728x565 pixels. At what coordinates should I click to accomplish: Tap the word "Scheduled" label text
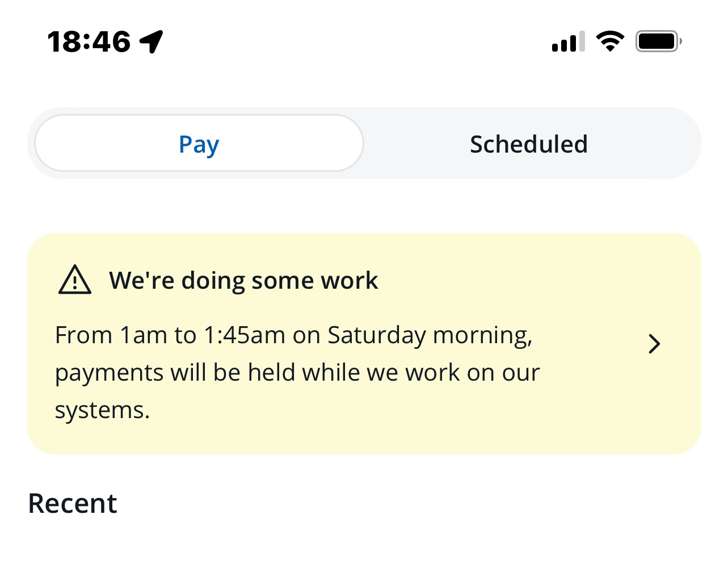[528, 144]
